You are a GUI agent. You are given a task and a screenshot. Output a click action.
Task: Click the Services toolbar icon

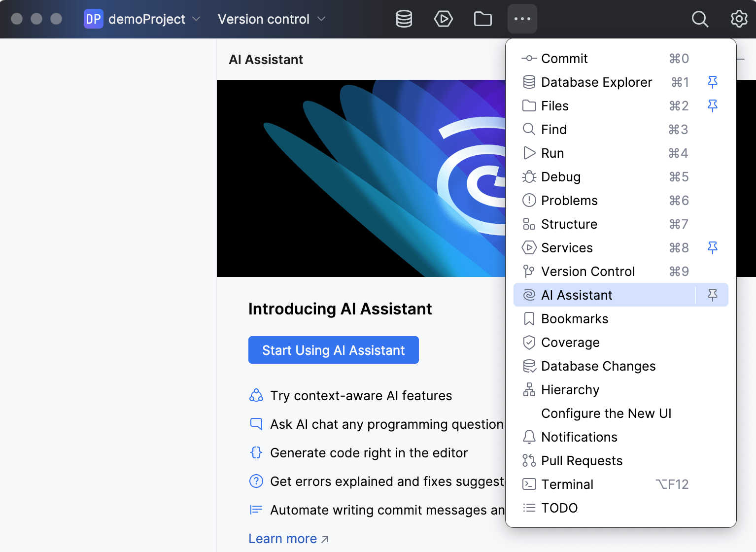point(444,19)
